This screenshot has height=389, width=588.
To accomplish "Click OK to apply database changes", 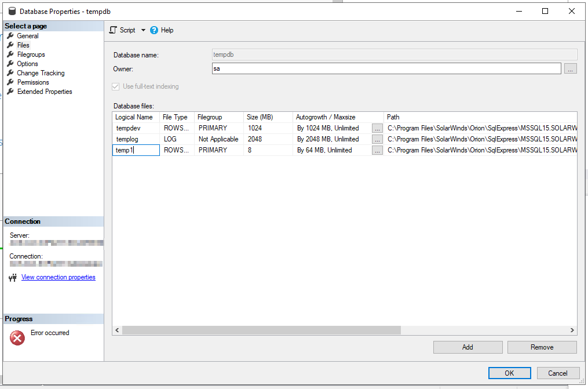I will [x=509, y=373].
